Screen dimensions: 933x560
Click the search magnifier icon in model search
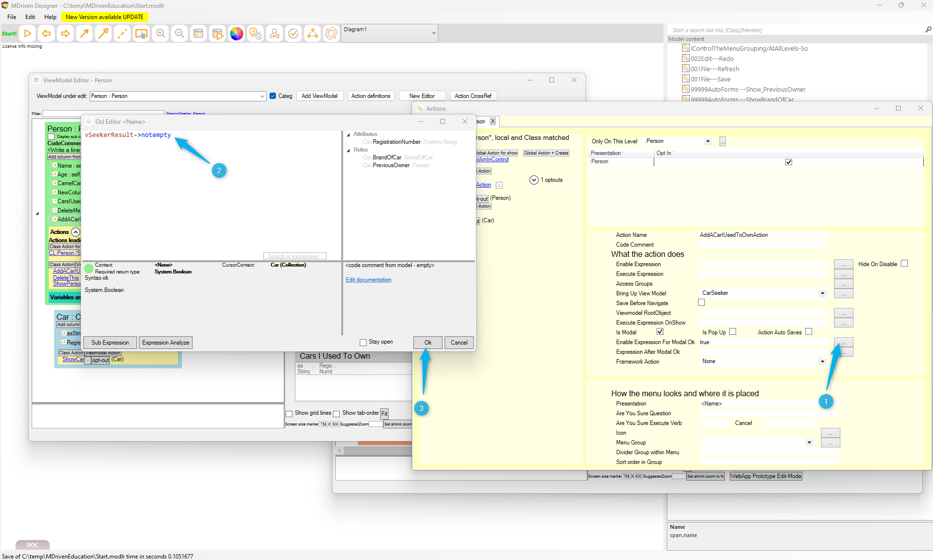[928, 30]
